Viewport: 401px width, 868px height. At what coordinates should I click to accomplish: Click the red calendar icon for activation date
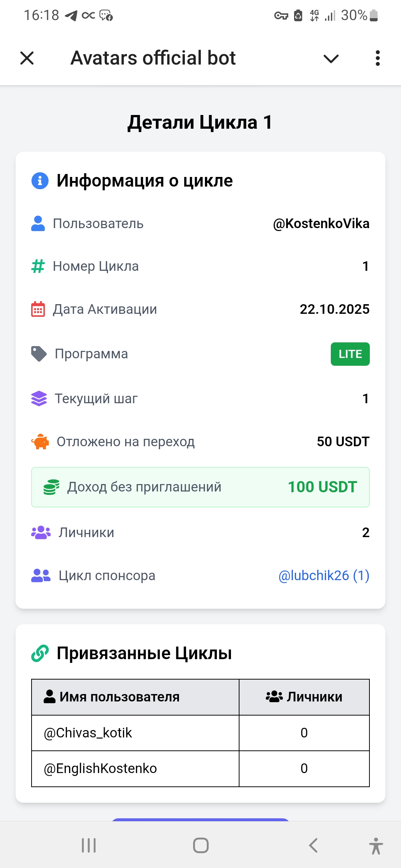point(38,309)
